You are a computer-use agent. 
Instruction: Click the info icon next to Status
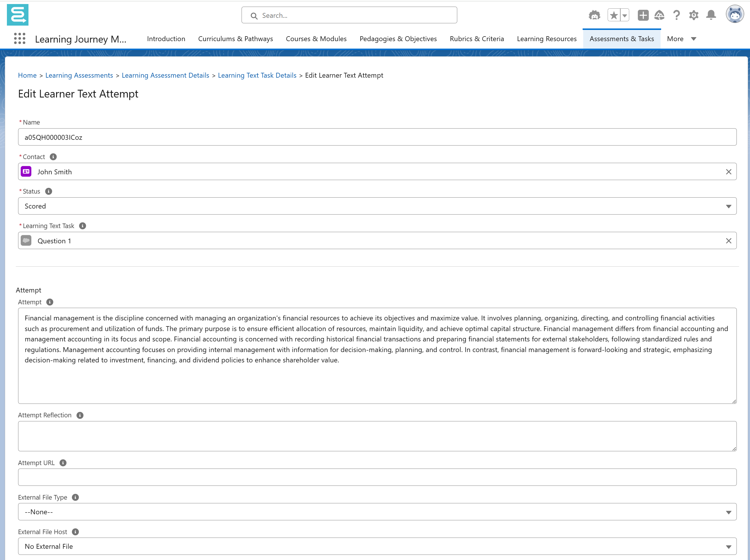49,191
